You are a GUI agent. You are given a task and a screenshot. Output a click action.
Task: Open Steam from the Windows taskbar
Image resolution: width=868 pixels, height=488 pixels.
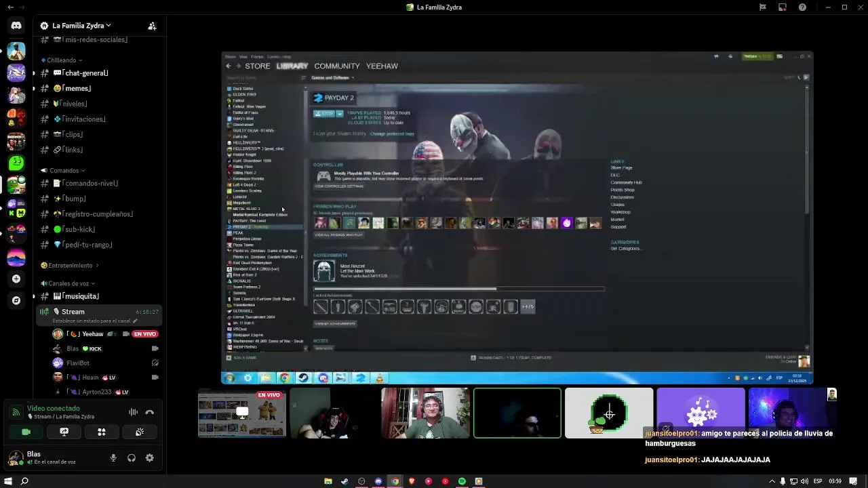click(344, 481)
